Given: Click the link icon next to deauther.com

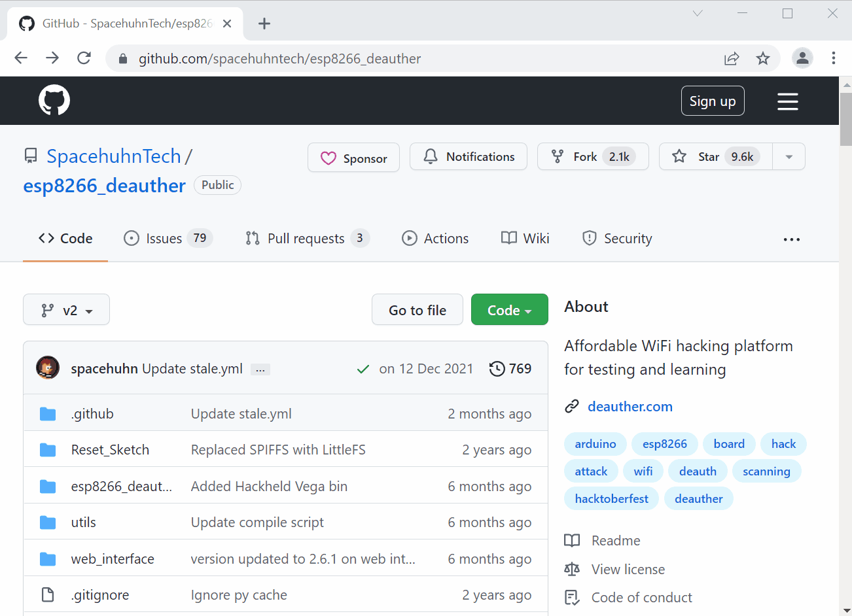Looking at the screenshot, I should point(572,407).
